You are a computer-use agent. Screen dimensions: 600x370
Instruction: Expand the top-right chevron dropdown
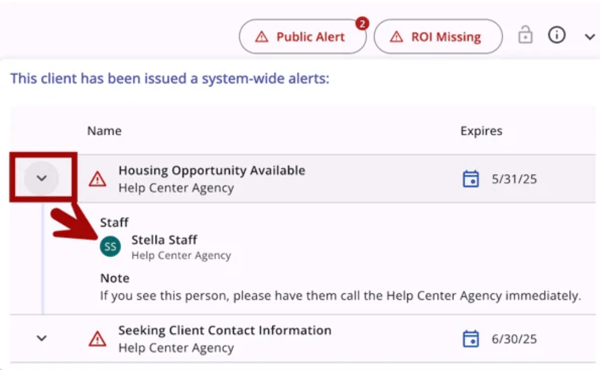[590, 37]
